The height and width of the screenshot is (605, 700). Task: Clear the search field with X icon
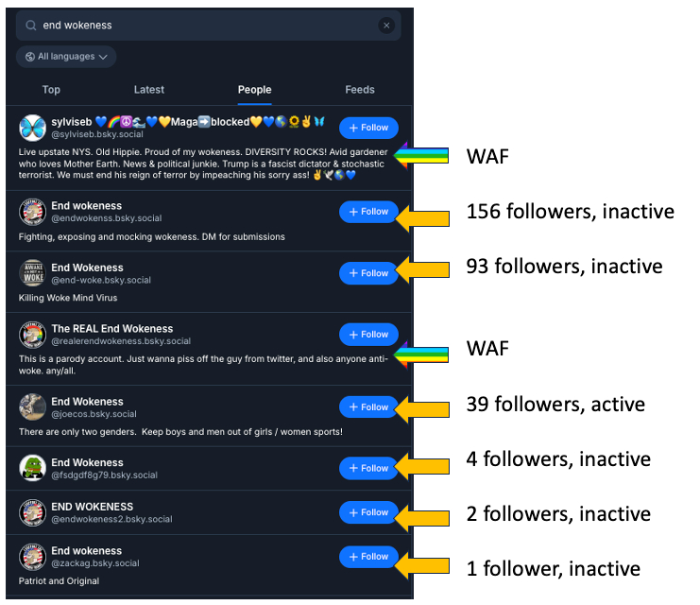coord(385,26)
